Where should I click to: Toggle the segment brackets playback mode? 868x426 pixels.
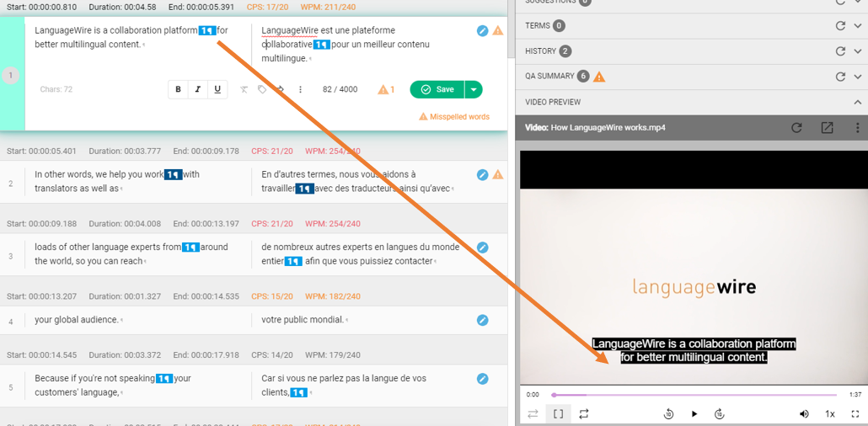559,414
